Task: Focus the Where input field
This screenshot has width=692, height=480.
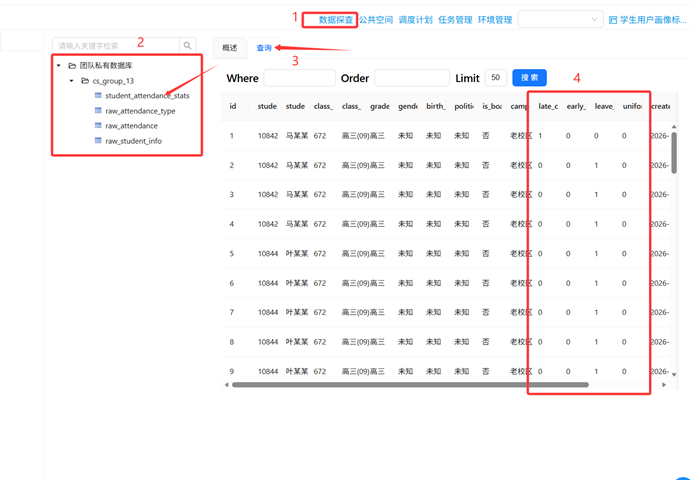Action: tap(299, 78)
